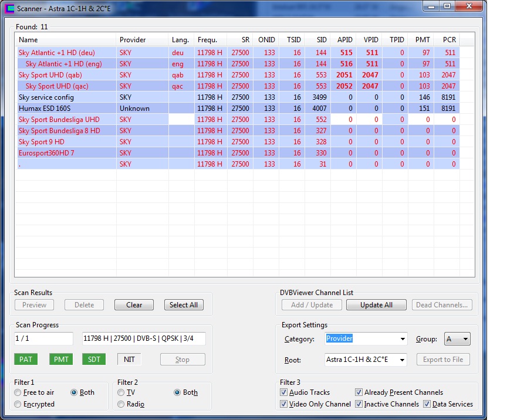Click the Export to File button

point(443,360)
